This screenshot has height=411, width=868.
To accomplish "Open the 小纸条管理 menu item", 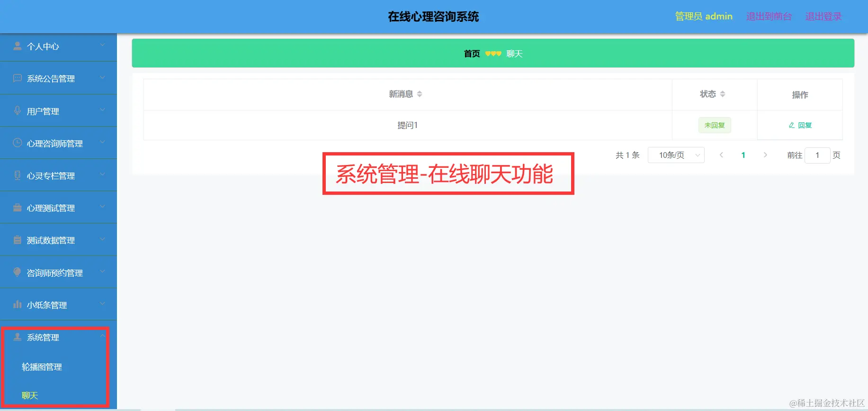I will coord(58,305).
